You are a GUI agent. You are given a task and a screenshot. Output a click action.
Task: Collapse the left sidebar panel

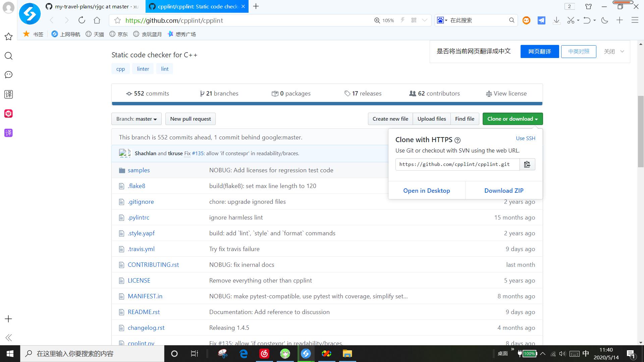(x=8, y=338)
